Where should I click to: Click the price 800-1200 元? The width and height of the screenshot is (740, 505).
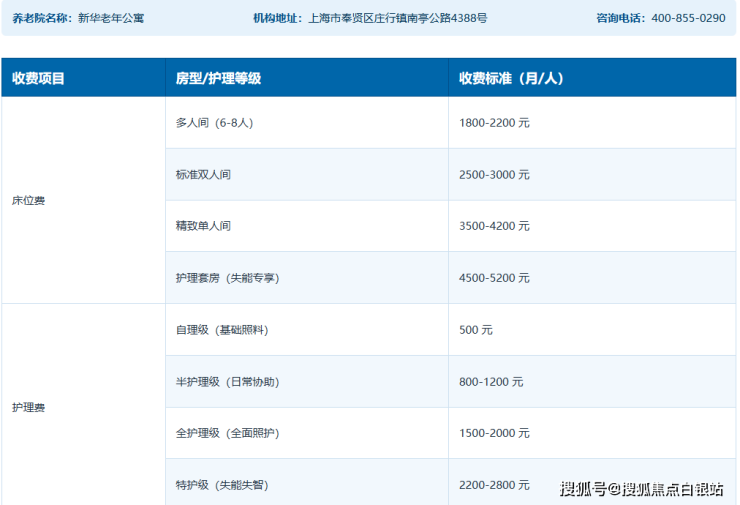click(x=491, y=382)
